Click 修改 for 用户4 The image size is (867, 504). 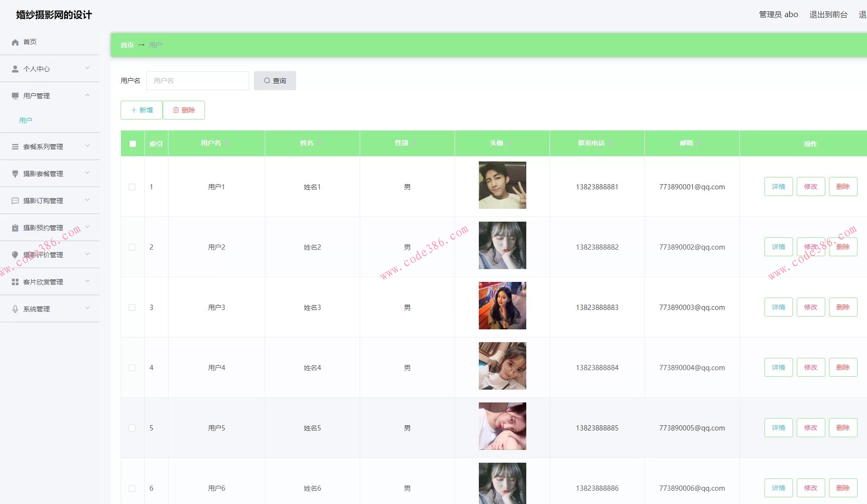(811, 367)
